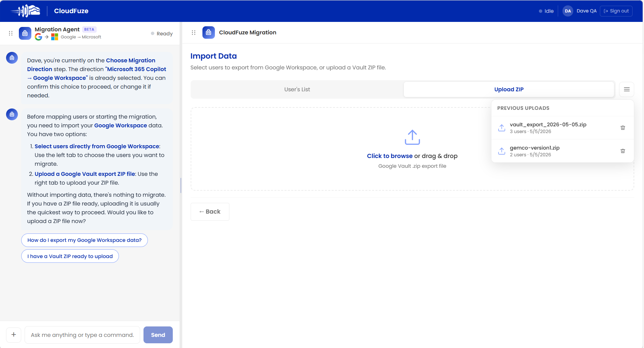Send the chat message
Viewport: 644px width, 348px height.
point(158,335)
